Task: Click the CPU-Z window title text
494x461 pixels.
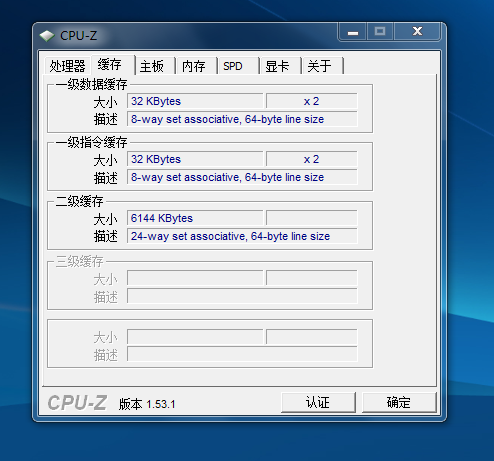Action: pos(79,36)
